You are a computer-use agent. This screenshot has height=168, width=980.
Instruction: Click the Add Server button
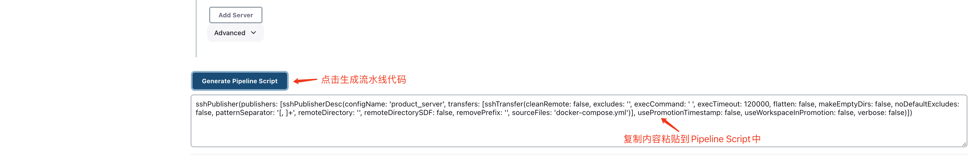pos(236,15)
